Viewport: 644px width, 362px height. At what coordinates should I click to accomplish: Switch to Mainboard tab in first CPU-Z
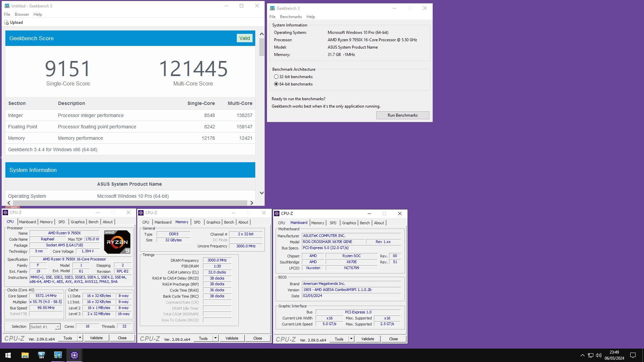pos(28,222)
